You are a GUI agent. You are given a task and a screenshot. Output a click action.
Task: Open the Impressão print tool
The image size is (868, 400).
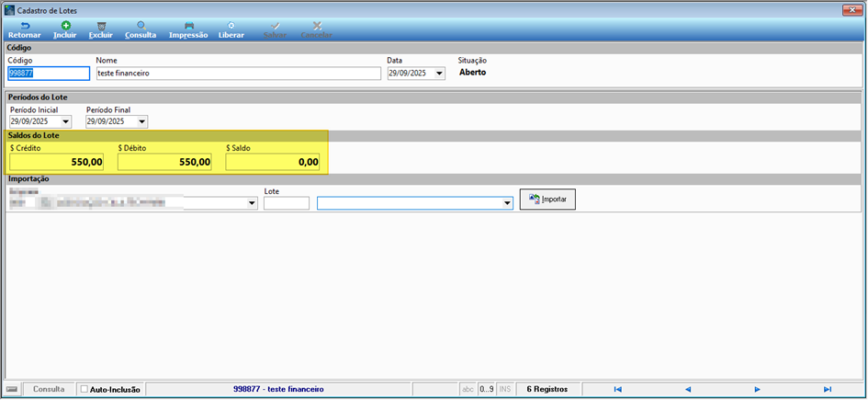pyautogui.click(x=188, y=30)
